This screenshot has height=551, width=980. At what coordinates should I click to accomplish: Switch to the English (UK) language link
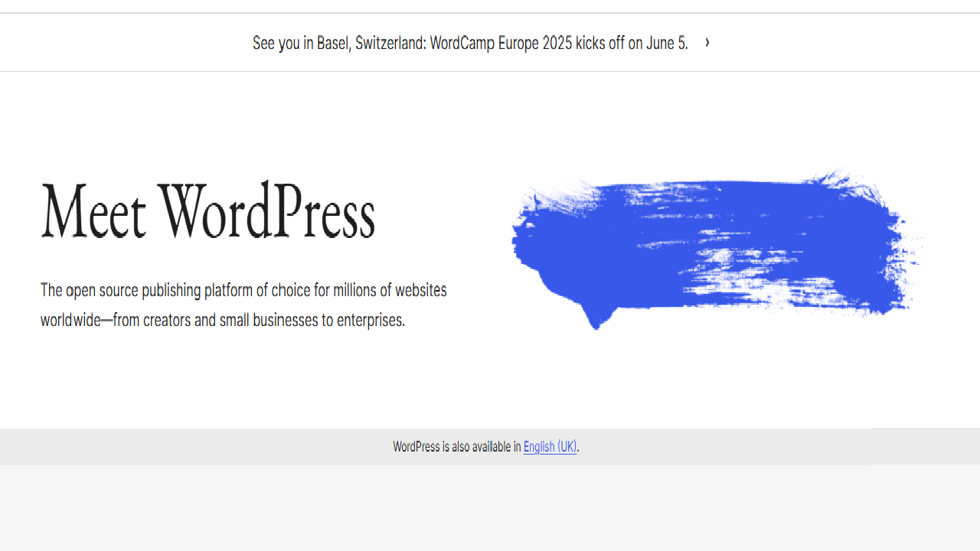click(550, 447)
